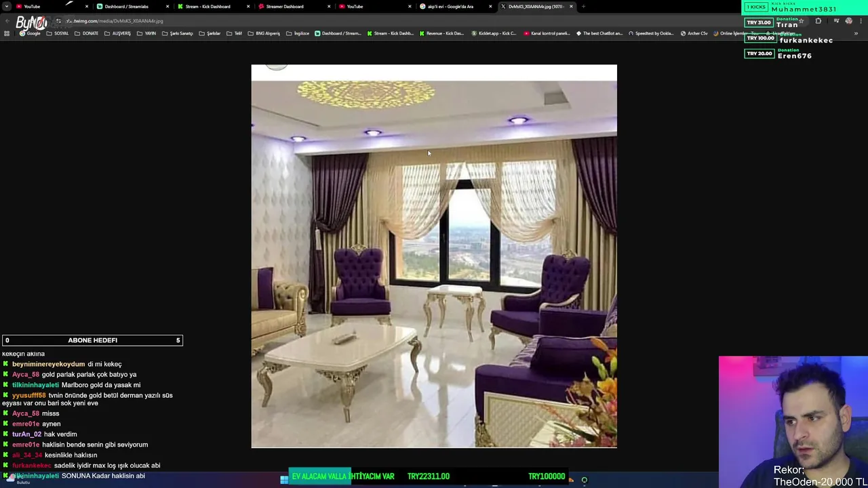Open the tab search dropdown arrow
The image size is (868, 488).
[7, 6]
